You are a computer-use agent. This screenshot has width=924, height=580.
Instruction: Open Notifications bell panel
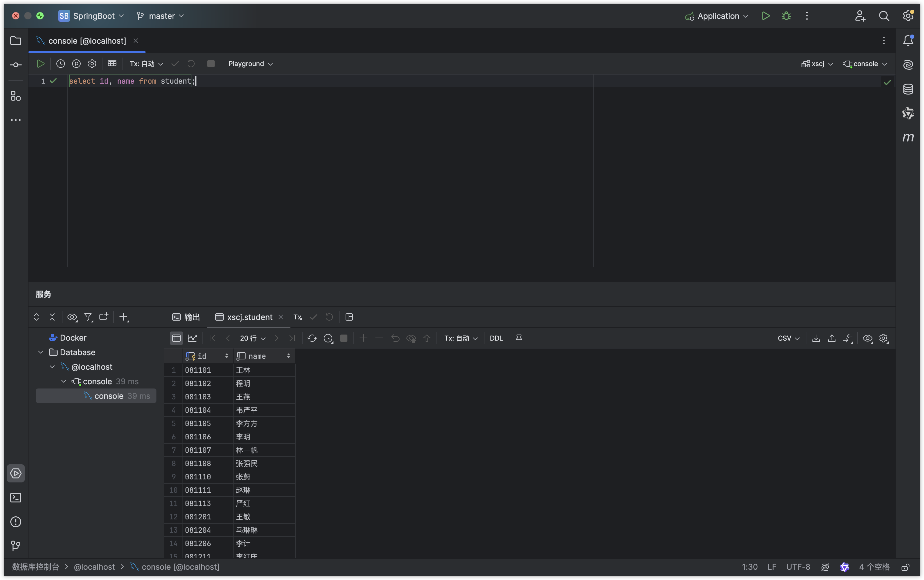click(x=908, y=41)
